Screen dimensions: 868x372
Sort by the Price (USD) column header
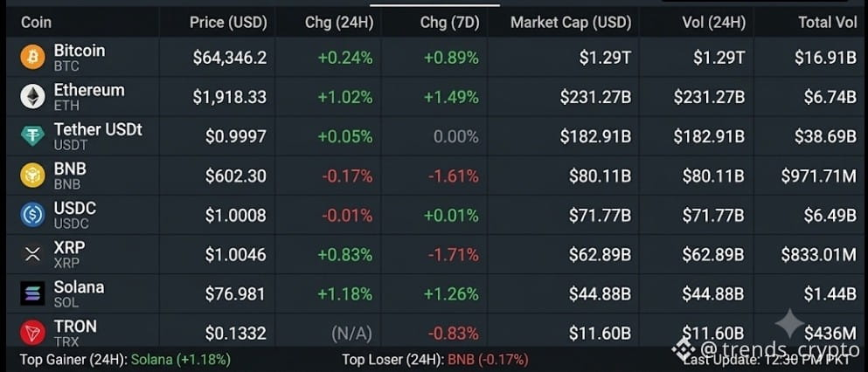pyautogui.click(x=228, y=23)
